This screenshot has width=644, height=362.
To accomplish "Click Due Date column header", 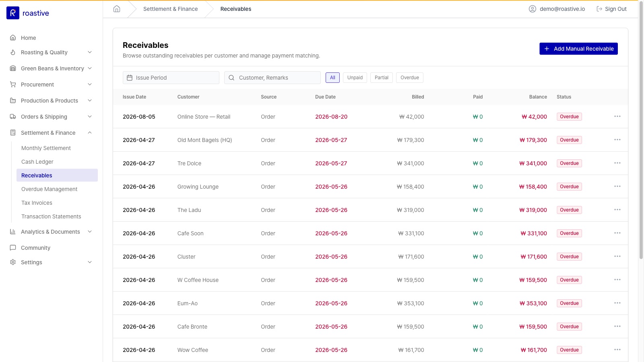I will tap(325, 97).
